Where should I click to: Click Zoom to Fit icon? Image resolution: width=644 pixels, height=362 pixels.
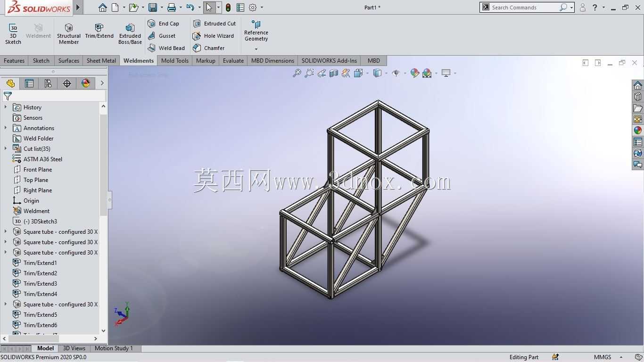coord(297,73)
